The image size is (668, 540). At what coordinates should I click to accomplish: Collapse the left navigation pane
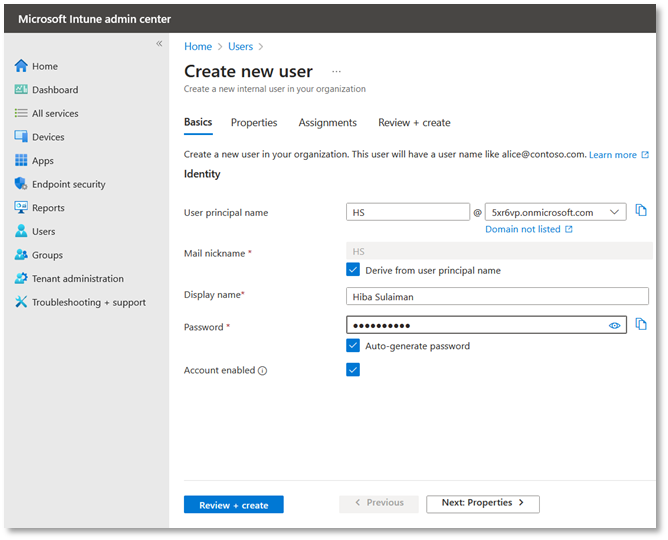159,44
